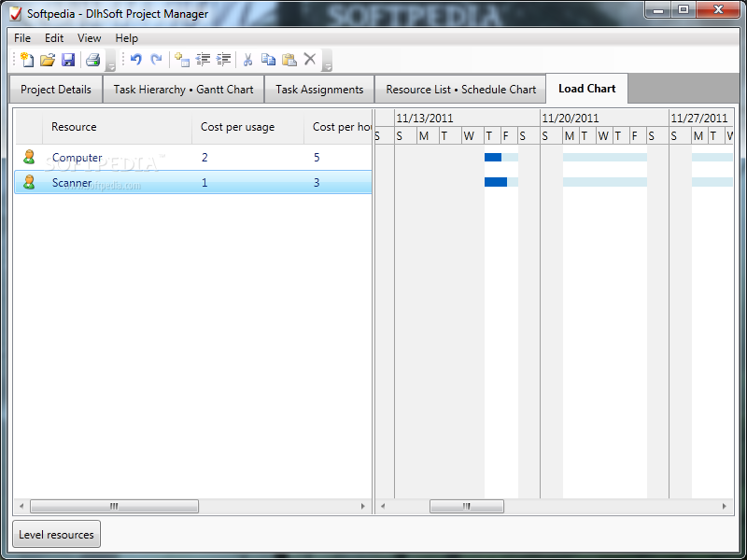
Task: Click the 11/27/2011 week header
Action: click(x=701, y=119)
